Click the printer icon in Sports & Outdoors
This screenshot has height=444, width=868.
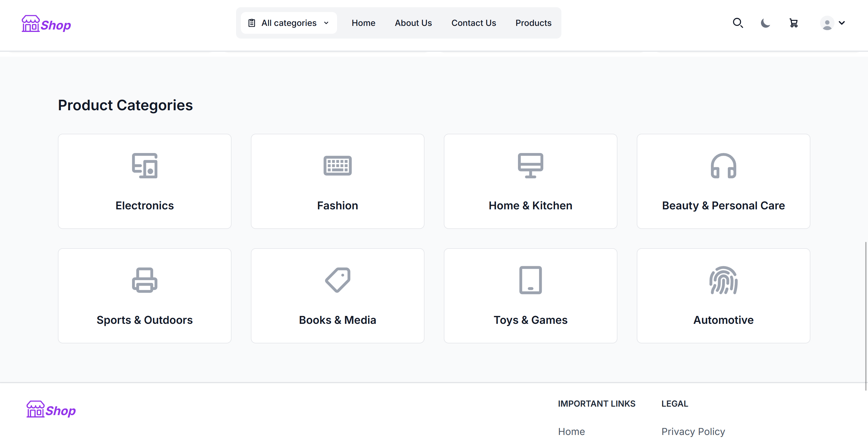pos(144,280)
